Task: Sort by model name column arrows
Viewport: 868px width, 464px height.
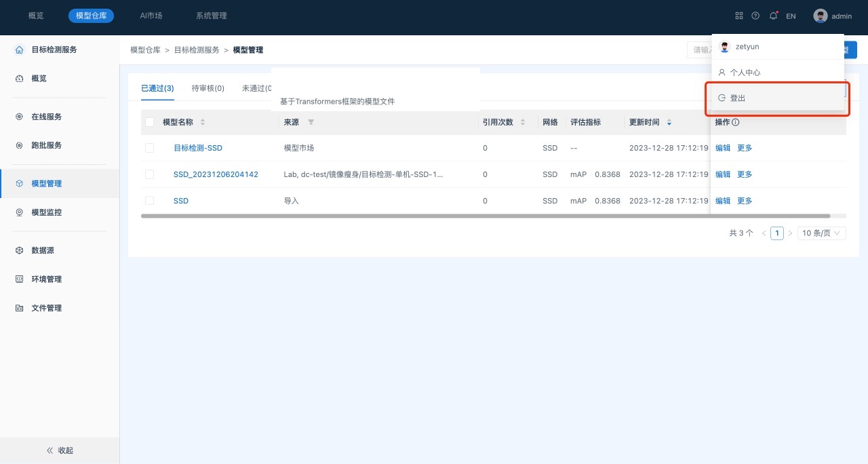Action: 203,122
